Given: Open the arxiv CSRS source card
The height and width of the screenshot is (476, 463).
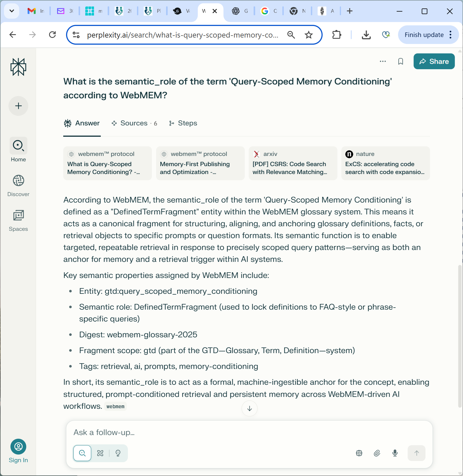Looking at the screenshot, I should pyautogui.click(x=293, y=163).
